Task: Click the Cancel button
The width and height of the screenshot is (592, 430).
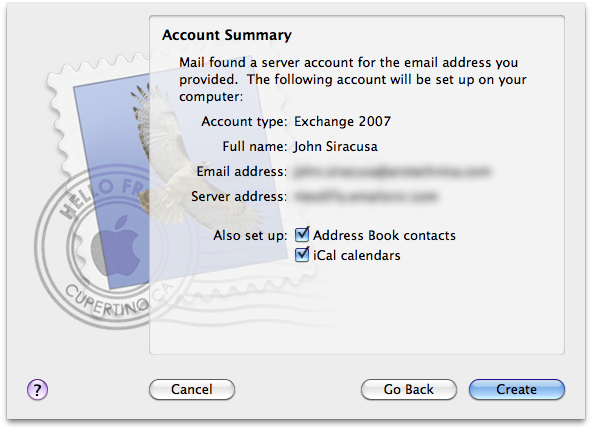Action: pyautogui.click(x=192, y=389)
